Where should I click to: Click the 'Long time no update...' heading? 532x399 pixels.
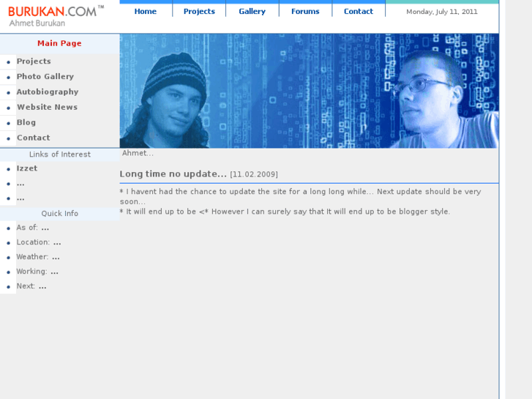pyautogui.click(x=173, y=174)
